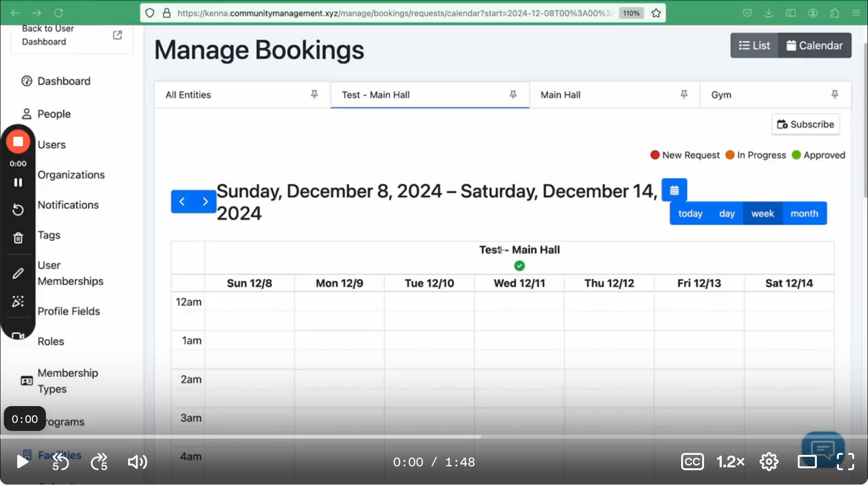The width and height of the screenshot is (868, 485).
Task: Open Organizations in the sidebar
Action: click(x=71, y=175)
